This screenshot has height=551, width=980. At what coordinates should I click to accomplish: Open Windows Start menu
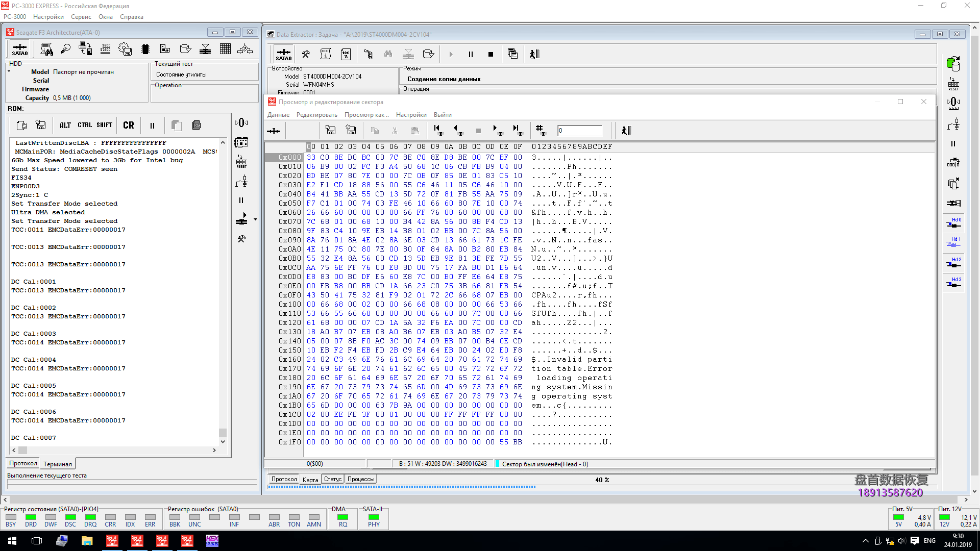[x=12, y=541]
